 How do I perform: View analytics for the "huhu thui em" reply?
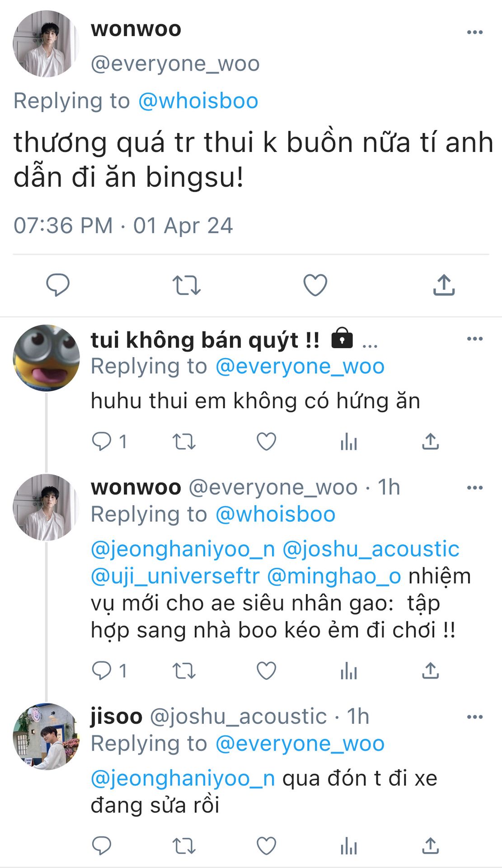pos(348,442)
